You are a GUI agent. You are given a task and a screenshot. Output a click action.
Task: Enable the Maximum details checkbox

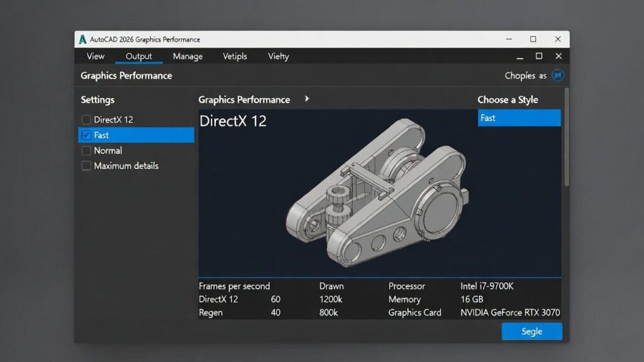86,165
